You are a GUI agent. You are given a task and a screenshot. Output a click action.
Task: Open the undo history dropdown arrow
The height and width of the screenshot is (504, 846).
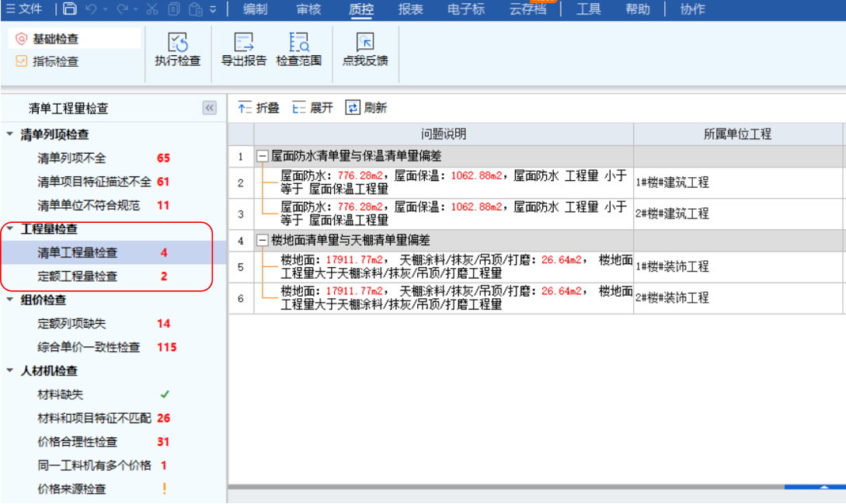(105, 9)
